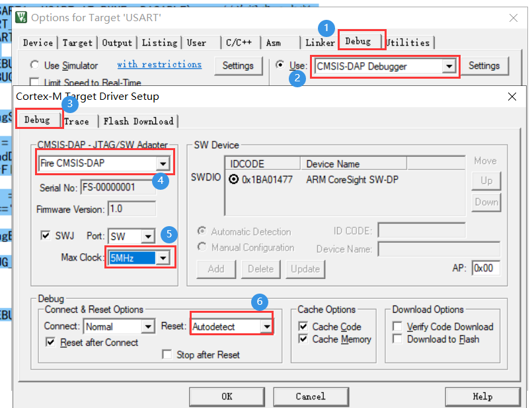Select the Use Simulator radio button
Image resolution: width=532 pixels, height=408 pixels.
pos(34,65)
